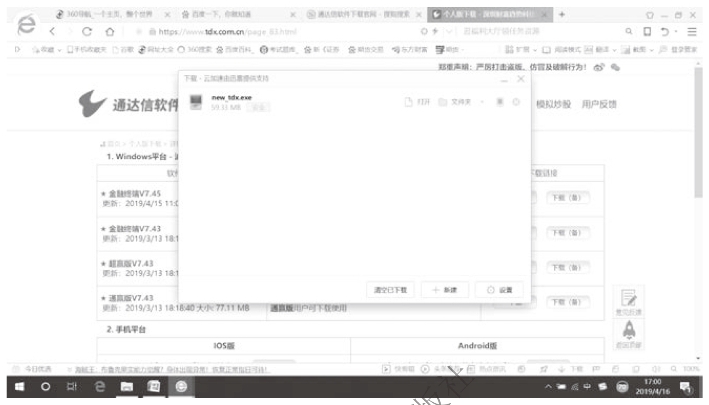Open 用户反馈 menu on the webpage

tap(599, 104)
